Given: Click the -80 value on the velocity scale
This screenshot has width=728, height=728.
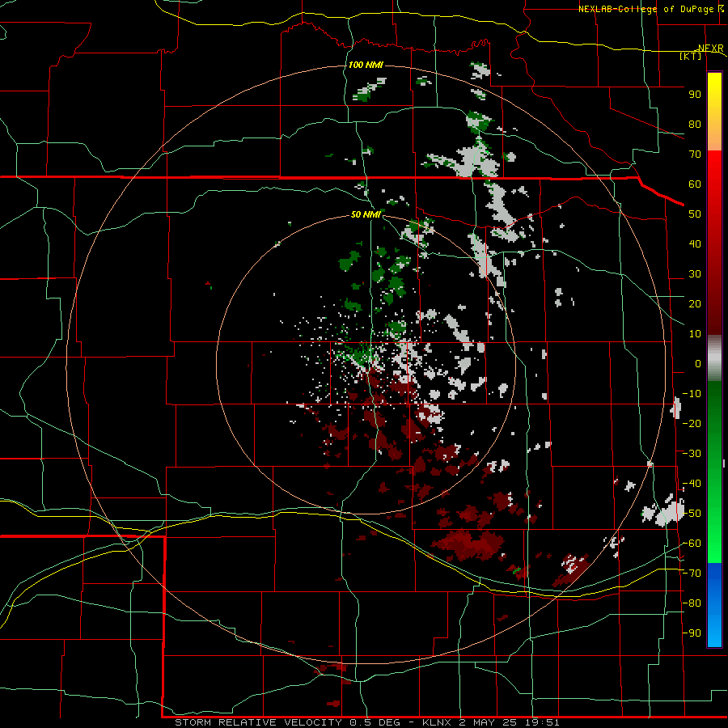Looking at the screenshot, I should click(x=692, y=603).
